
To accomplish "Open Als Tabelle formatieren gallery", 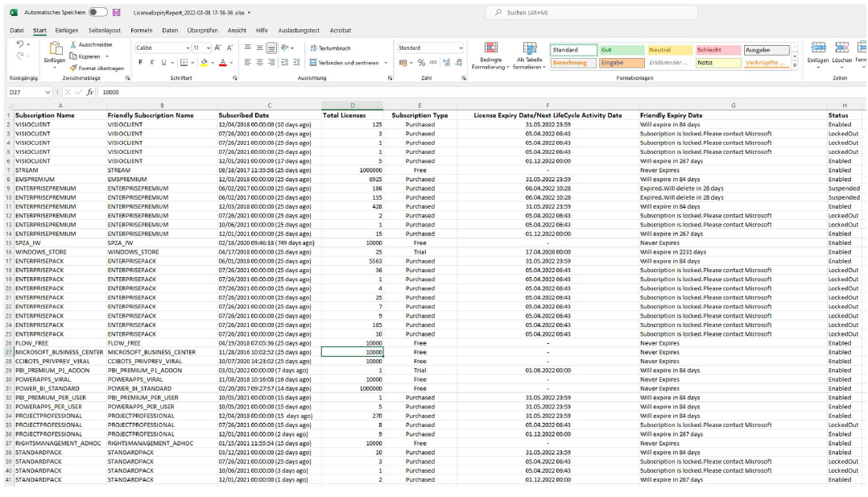I will [530, 56].
